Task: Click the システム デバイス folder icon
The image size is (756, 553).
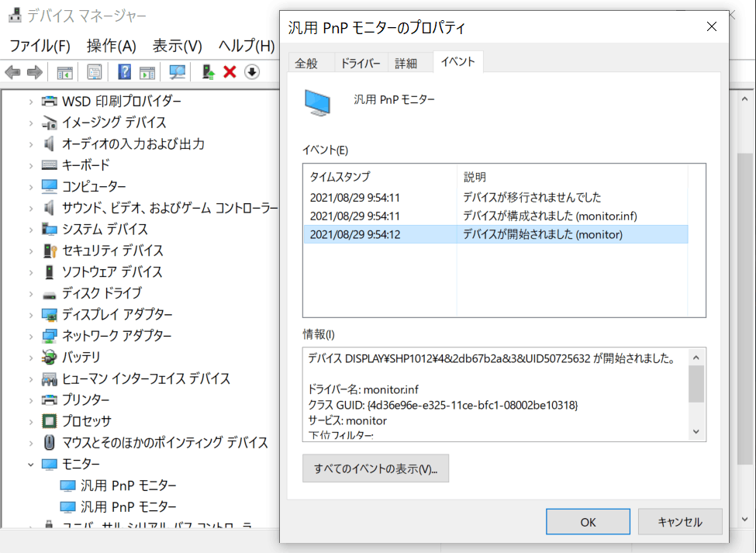Action: tap(49, 229)
